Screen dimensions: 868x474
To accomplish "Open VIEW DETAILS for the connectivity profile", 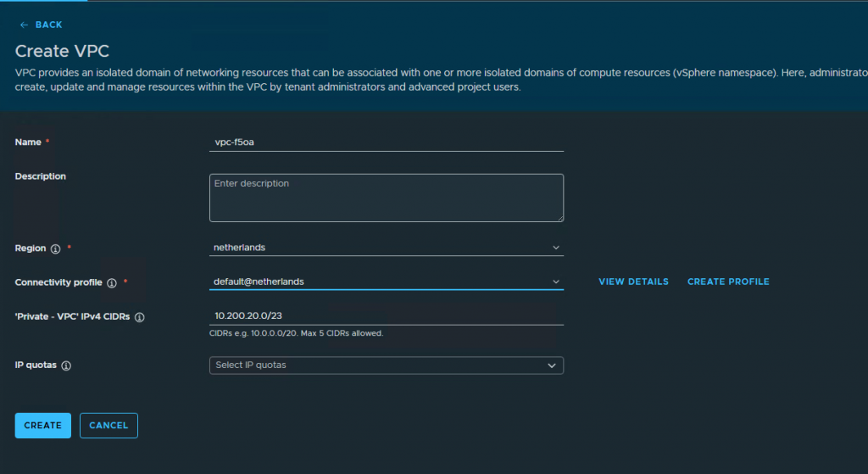I will (x=633, y=282).
